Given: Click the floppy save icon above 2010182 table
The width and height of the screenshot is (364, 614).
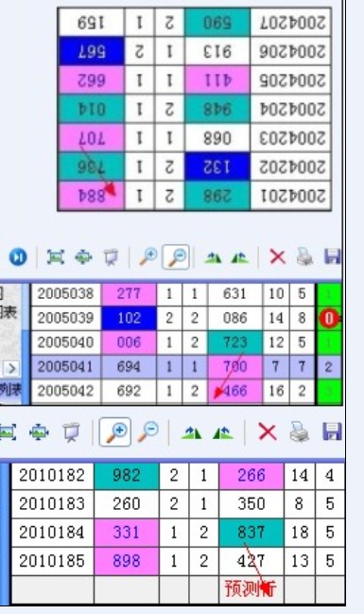Looking at the screenshot, I should pyautogui.click(x=332, y=431).
